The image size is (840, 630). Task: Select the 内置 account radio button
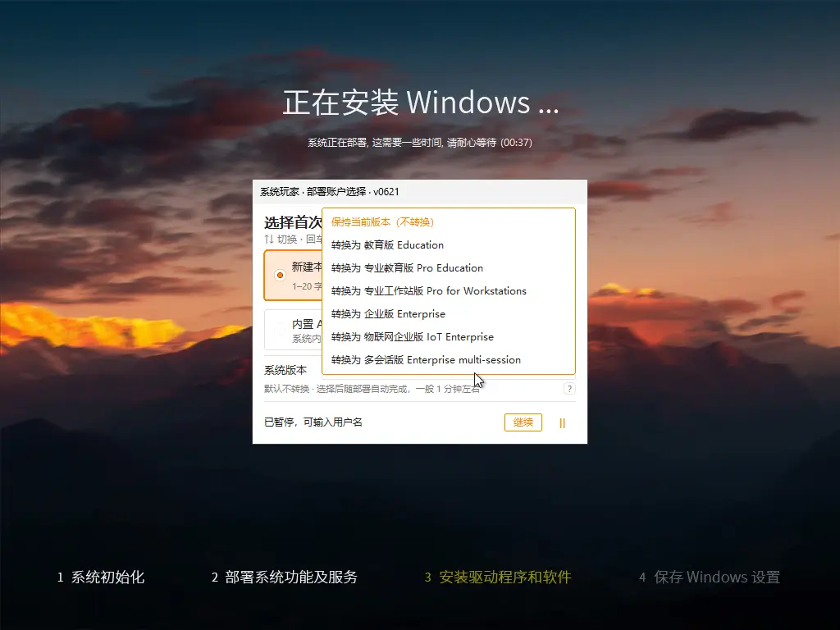click(x=280, y=330)
